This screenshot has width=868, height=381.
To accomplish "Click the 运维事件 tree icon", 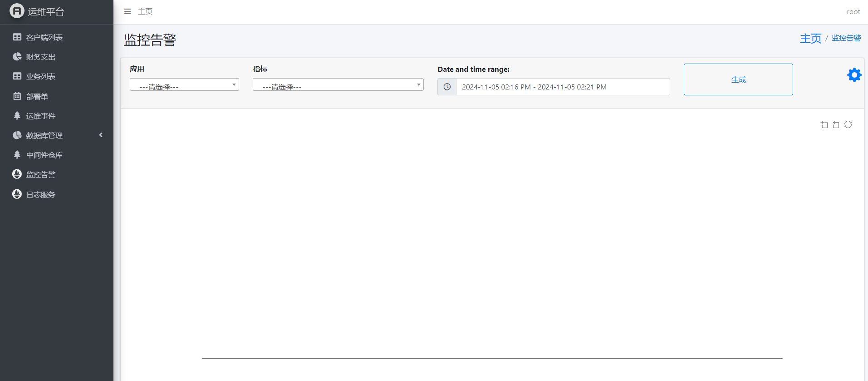I will click(17, 116).
